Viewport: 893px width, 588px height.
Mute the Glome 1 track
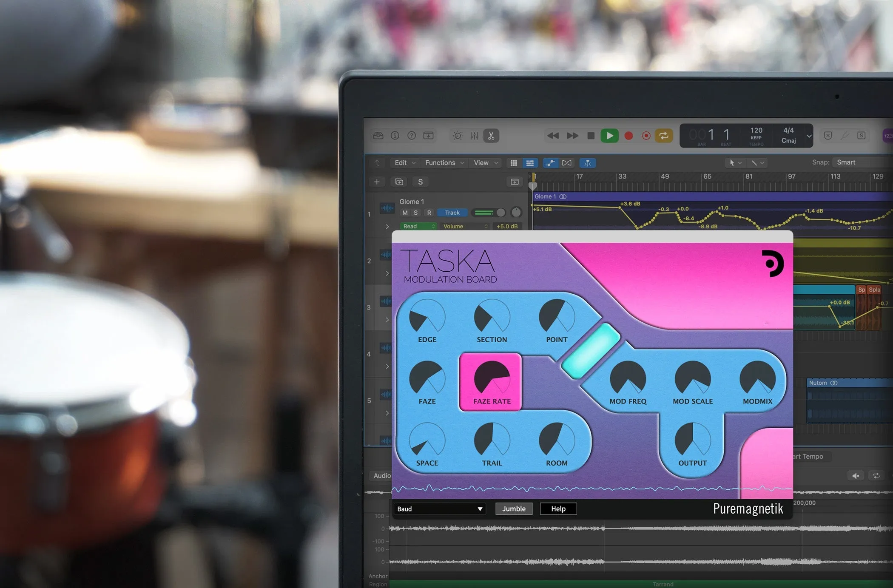click(405, 213)
